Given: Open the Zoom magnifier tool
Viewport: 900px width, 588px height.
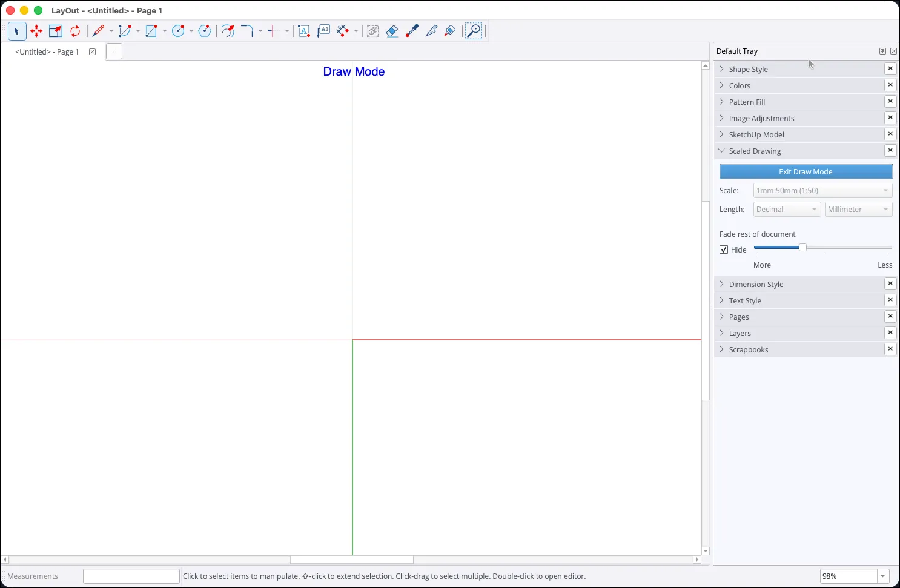Looking at the screenshot, I should 474,31.
